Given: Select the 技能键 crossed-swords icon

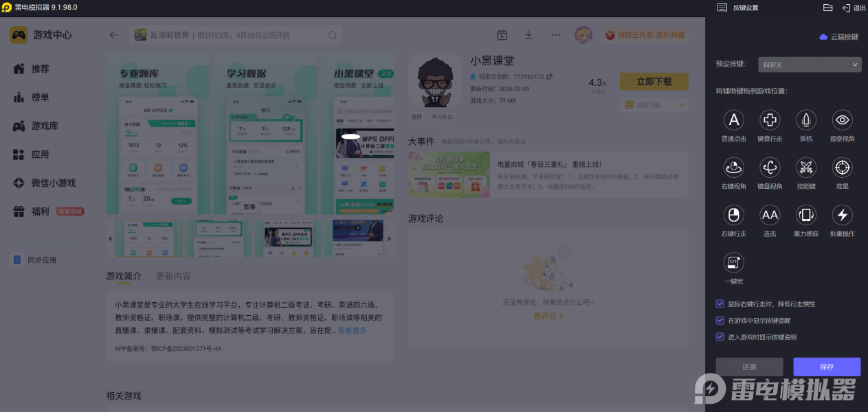Looking at the screenshot, I should (806, 168).
